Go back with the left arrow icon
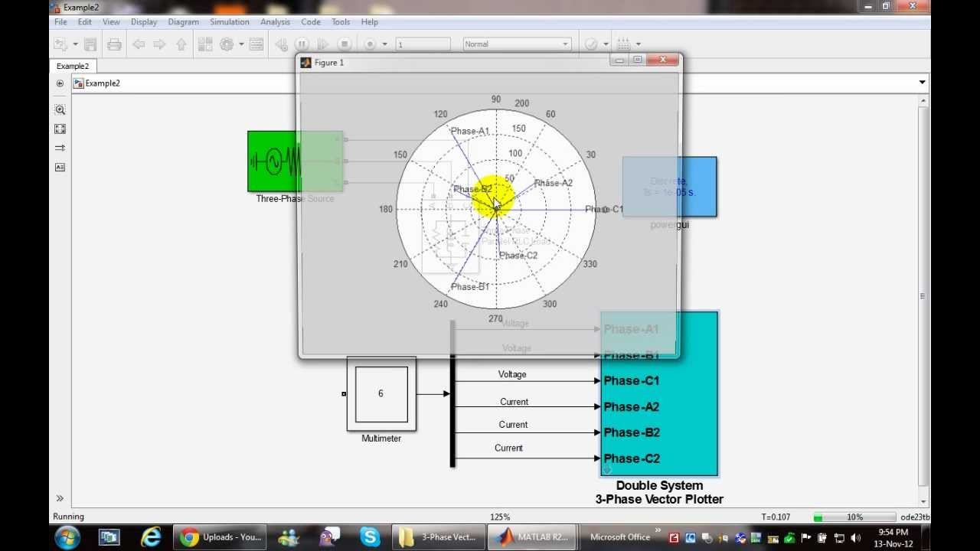 139,44
